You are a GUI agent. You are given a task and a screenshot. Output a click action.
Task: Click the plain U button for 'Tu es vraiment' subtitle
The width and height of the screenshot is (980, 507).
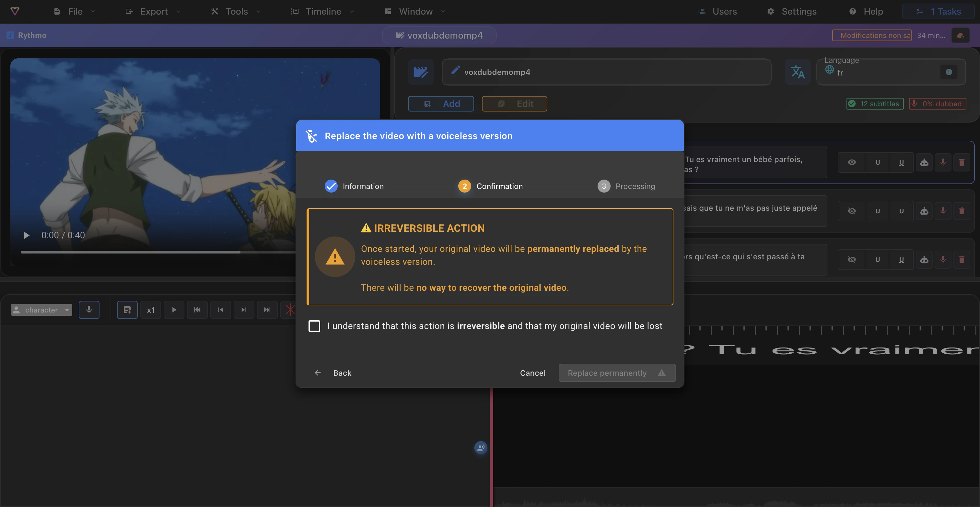click(878, 162)
